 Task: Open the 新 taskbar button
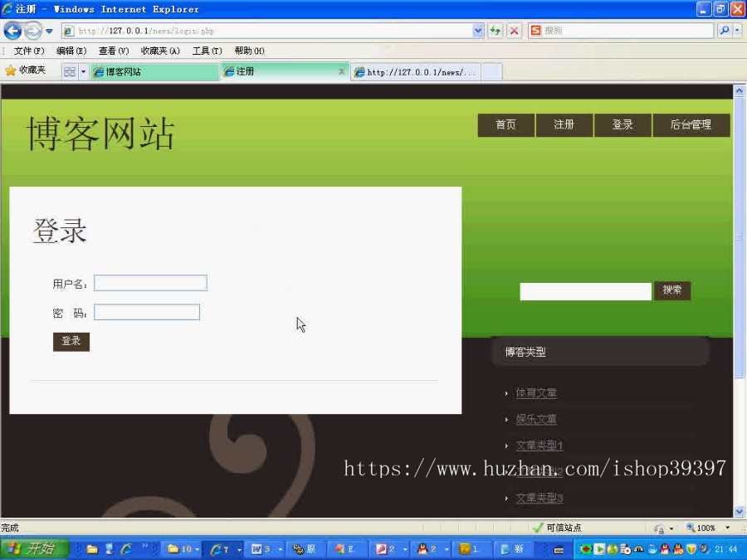click(516, 549)
